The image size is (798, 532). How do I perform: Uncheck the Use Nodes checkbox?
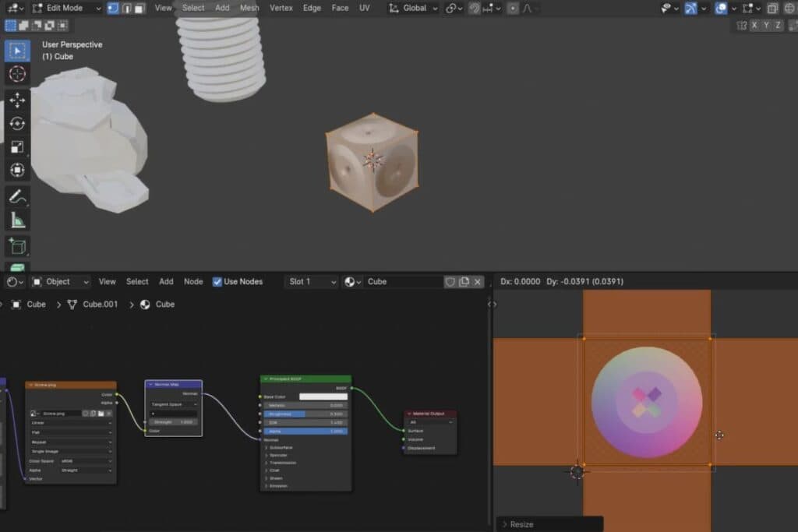(217, 282)
